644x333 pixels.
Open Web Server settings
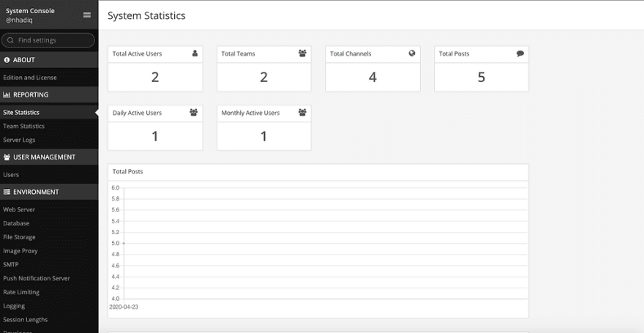19,209
